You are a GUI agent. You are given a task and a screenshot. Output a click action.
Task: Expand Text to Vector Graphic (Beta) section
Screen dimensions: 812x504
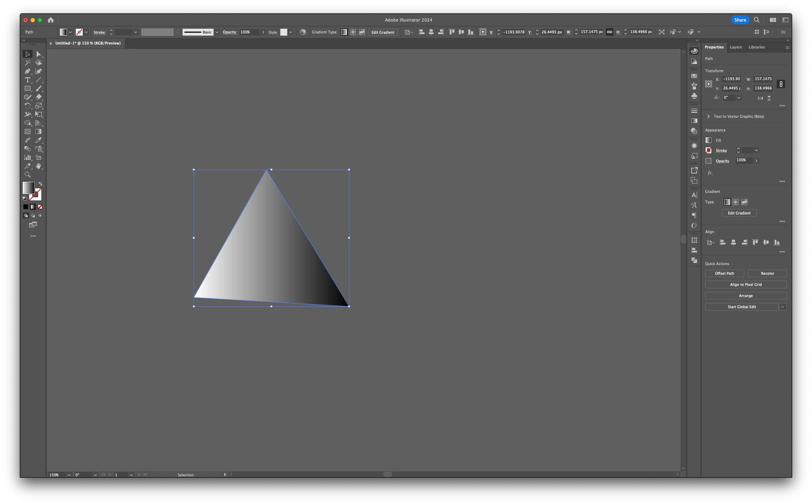point(708,116)
